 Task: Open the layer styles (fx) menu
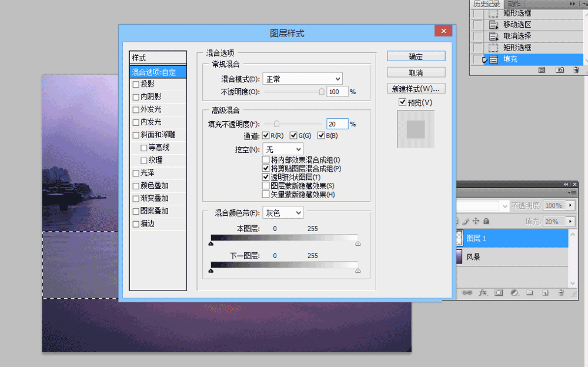483,293
